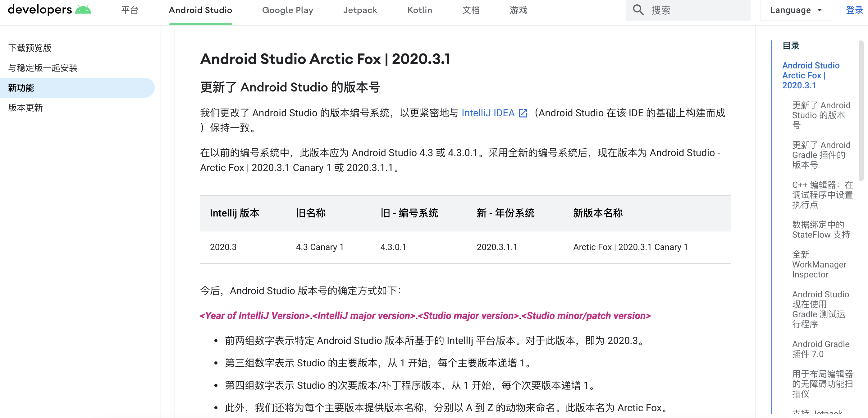The height and width of the screenshot is (418, 868).
Task: Jump to Android Gradle 插件 7.0 in contents
Action: point(820,349)
